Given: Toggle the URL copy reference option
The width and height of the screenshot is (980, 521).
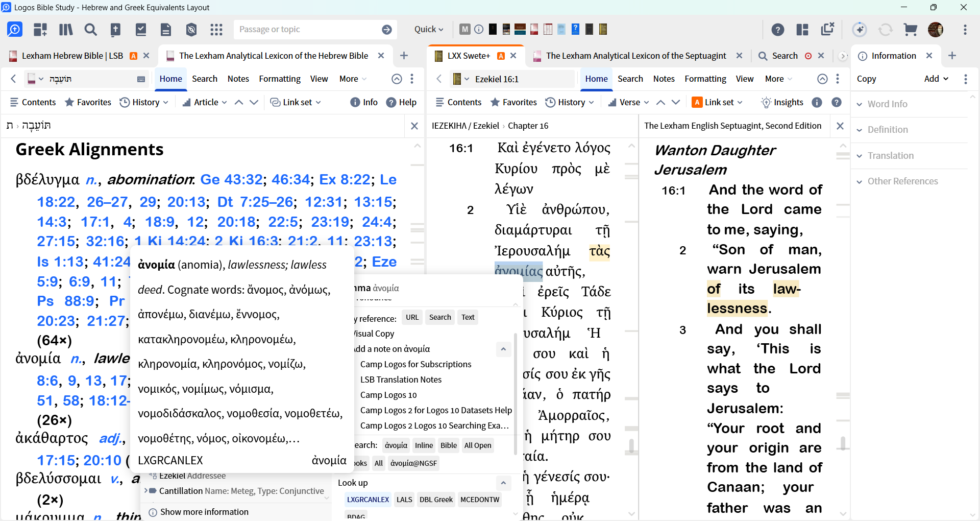Looking at the screenshot, I should pos(412,317).
